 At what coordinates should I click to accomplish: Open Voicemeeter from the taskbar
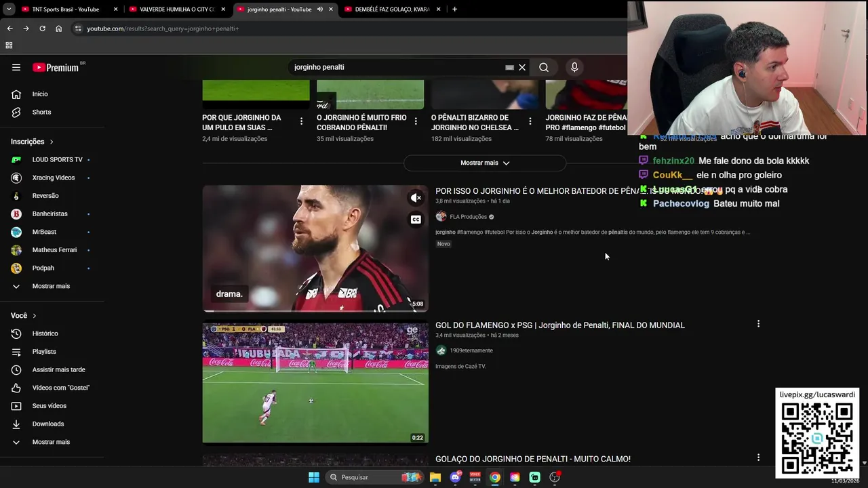pos(475,477)
